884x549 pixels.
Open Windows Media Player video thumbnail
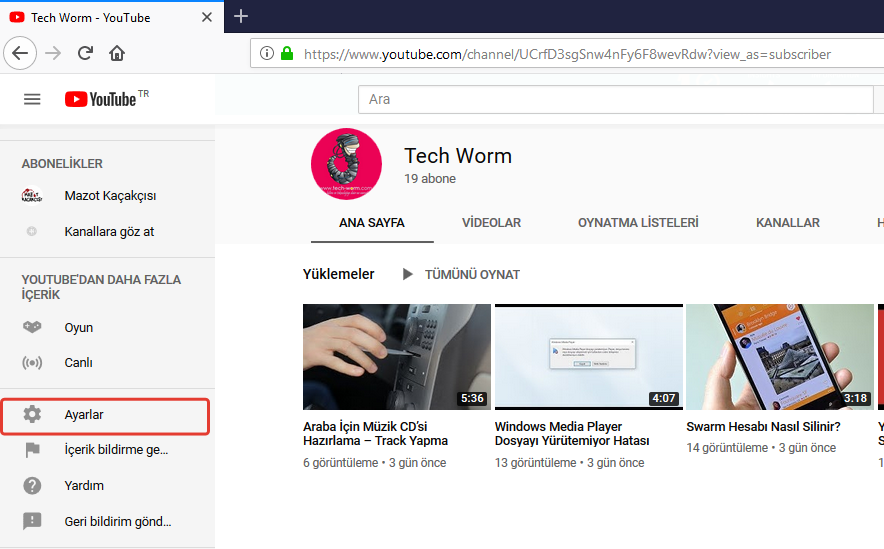coord(588,357)
